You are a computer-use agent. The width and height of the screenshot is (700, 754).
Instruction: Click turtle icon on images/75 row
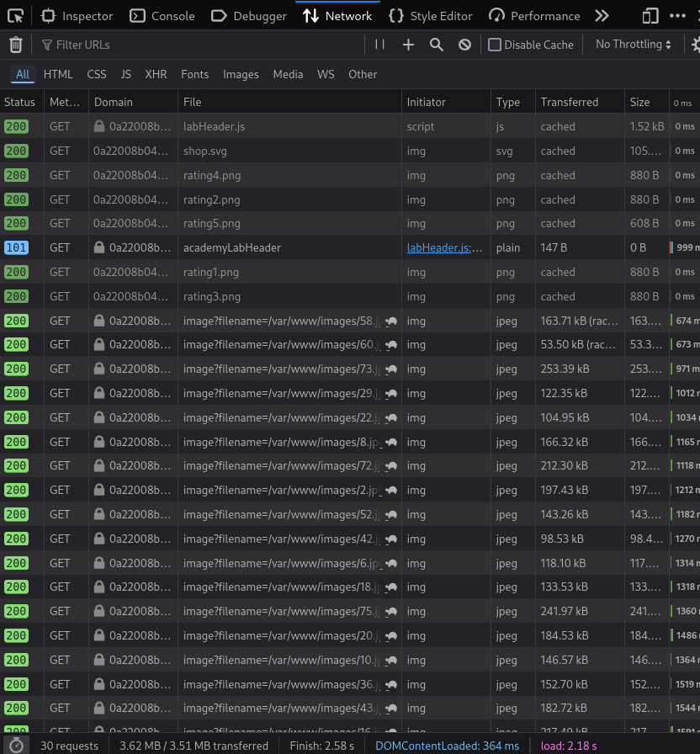[391, 611]
